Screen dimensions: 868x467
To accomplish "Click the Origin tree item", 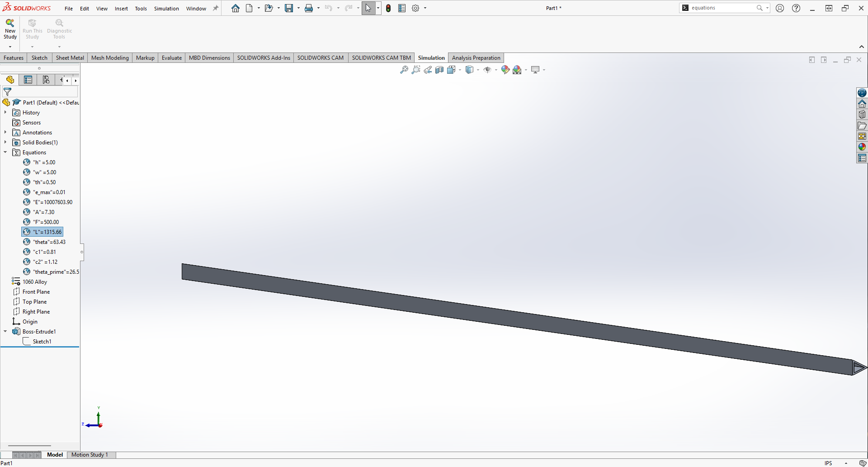I will pos(25,322).
